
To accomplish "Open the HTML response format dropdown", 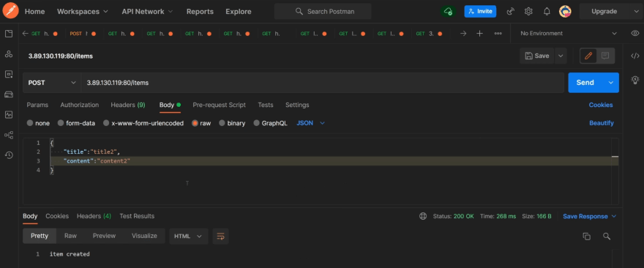I will pyautogui.click(x=189, y=236).
